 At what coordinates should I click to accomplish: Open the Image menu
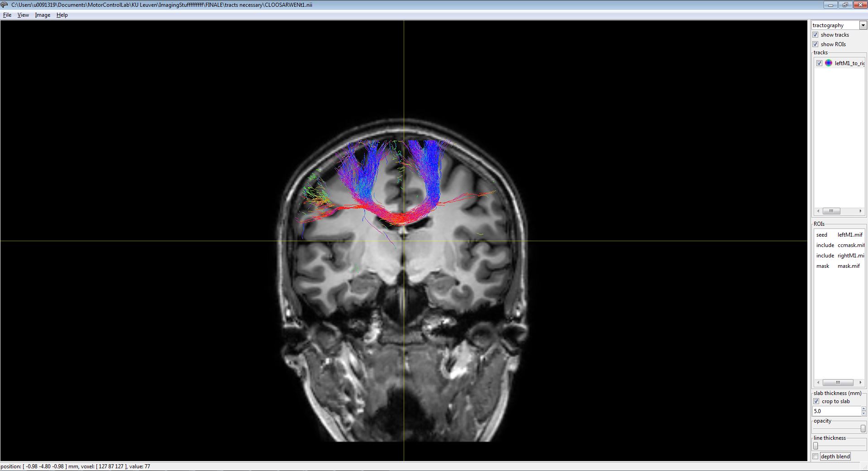click(x=43, y=15)
